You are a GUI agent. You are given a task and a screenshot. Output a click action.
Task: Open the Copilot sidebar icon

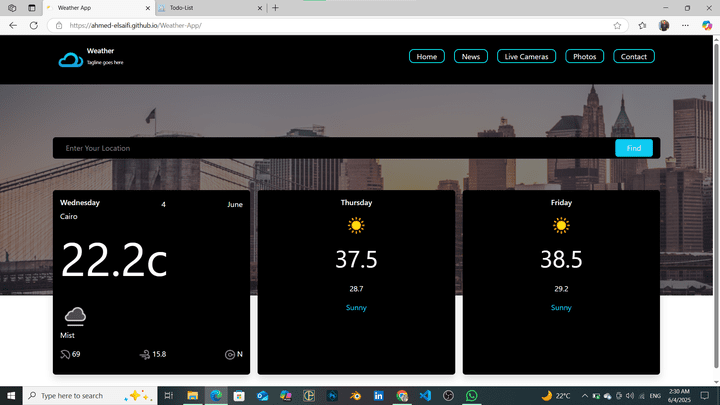[x=707, y=25]
